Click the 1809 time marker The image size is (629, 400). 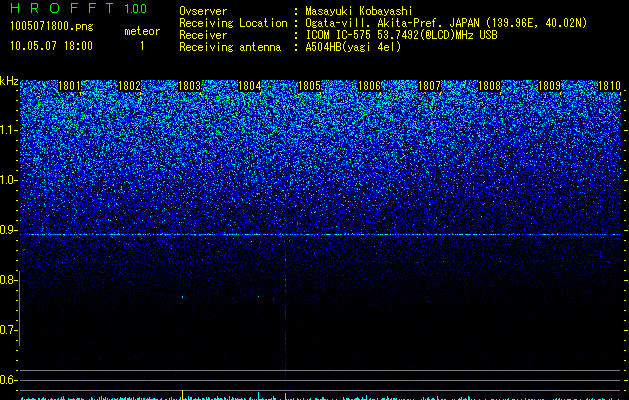click(x=549, y=86)
